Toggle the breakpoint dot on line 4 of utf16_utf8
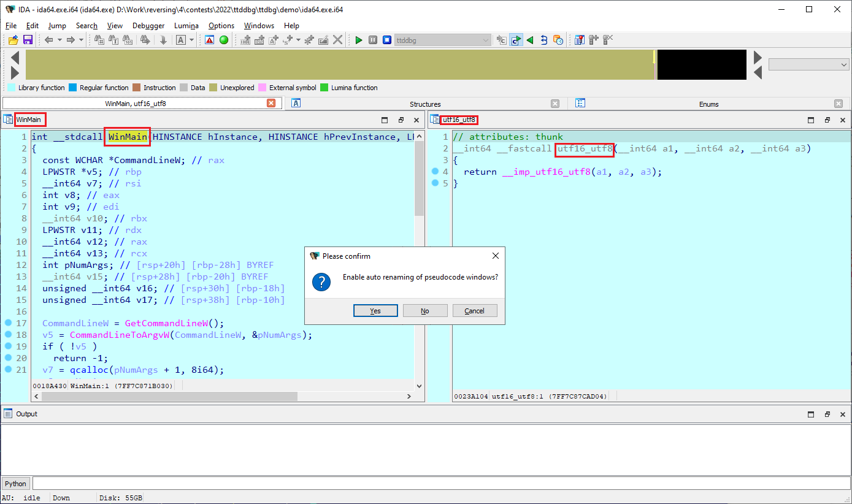852x504 pixels. click(435, 172)
